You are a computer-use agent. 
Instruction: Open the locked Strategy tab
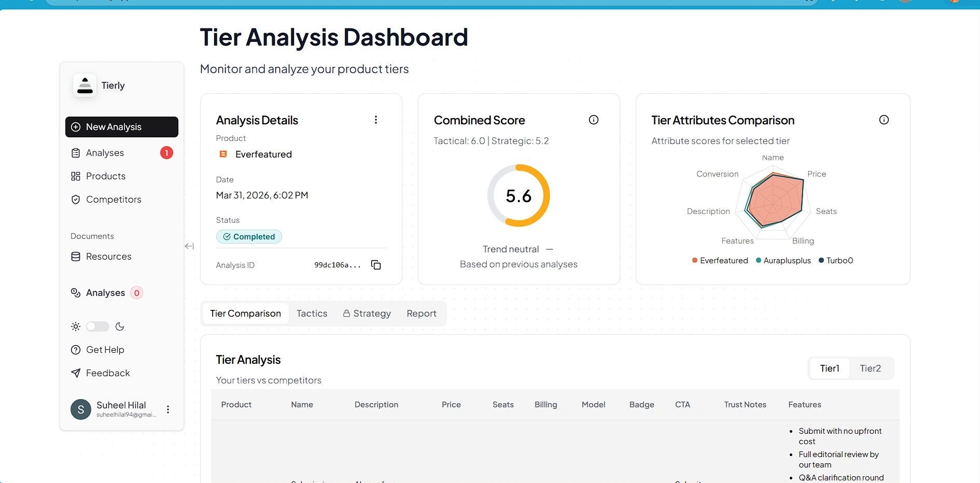(x=367, y=314)
